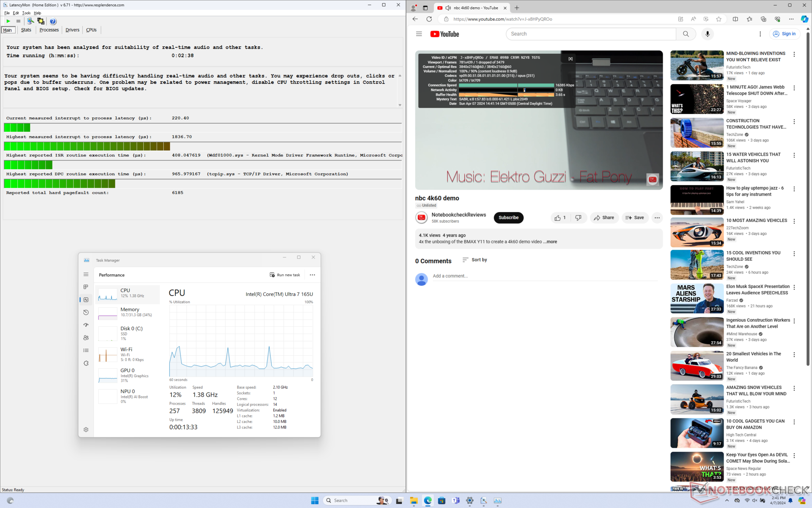Refresh the YouTube page in Edge
This screenshot has height=508, width=812.
coord(429,19)
